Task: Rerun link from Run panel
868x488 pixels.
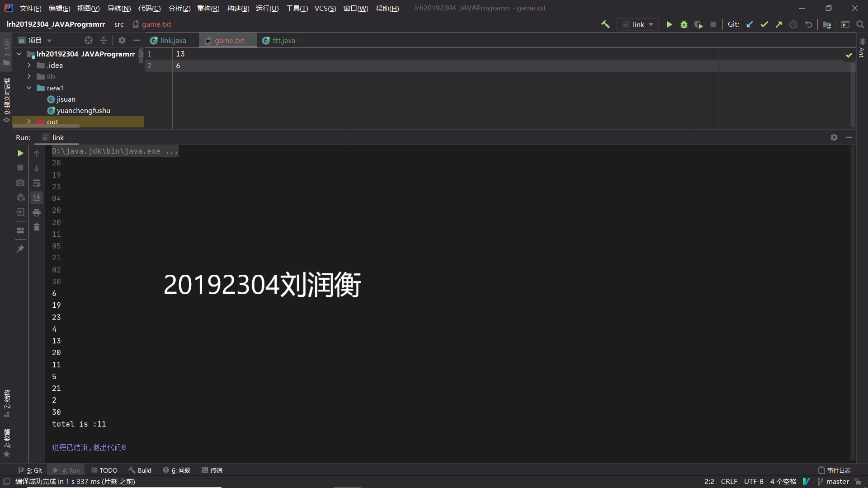Action: click(x=20, y=153)
